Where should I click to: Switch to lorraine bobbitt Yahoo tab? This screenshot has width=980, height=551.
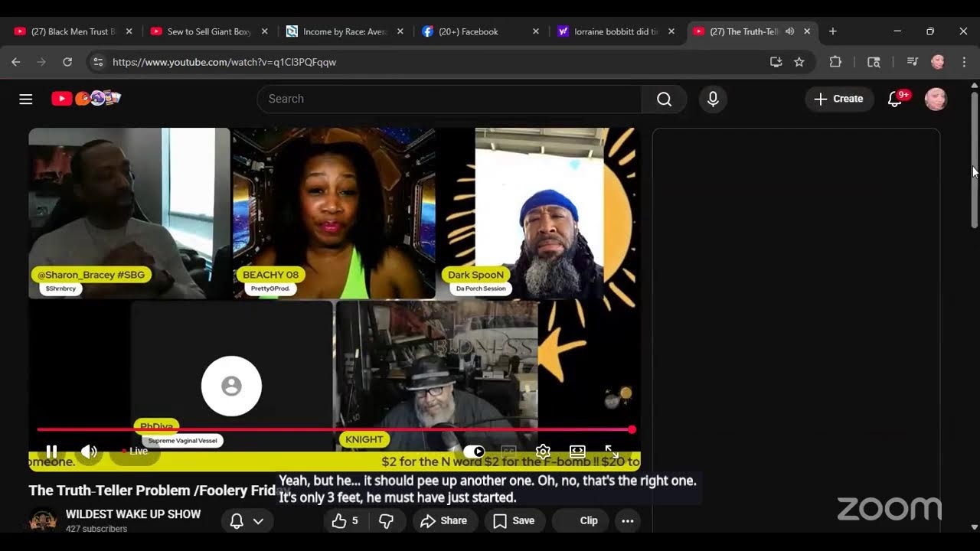pyautogui.click(x=616, y=31)
